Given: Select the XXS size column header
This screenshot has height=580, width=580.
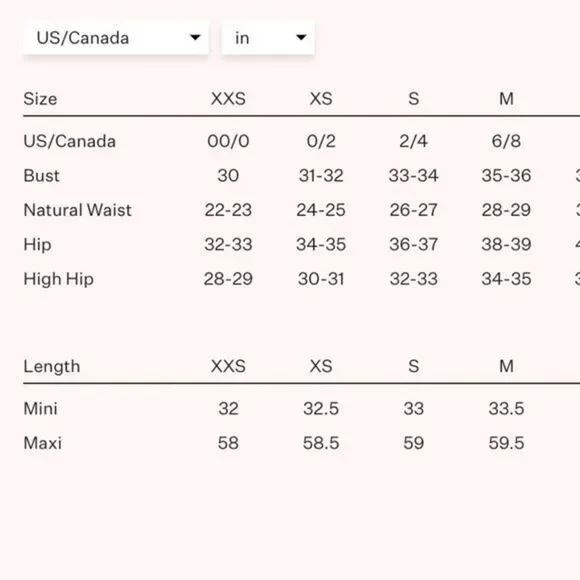Looking at the screenshot, I should (x=228, y=99).
